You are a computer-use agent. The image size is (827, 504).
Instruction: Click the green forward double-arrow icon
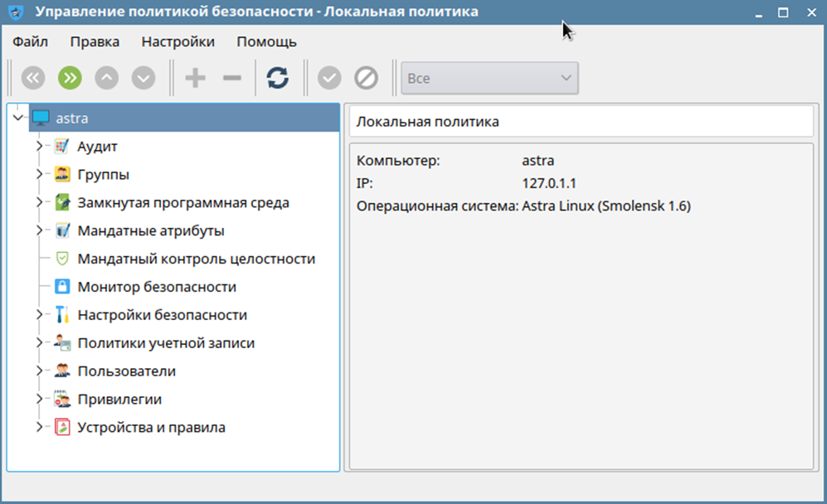coord(70,78)
